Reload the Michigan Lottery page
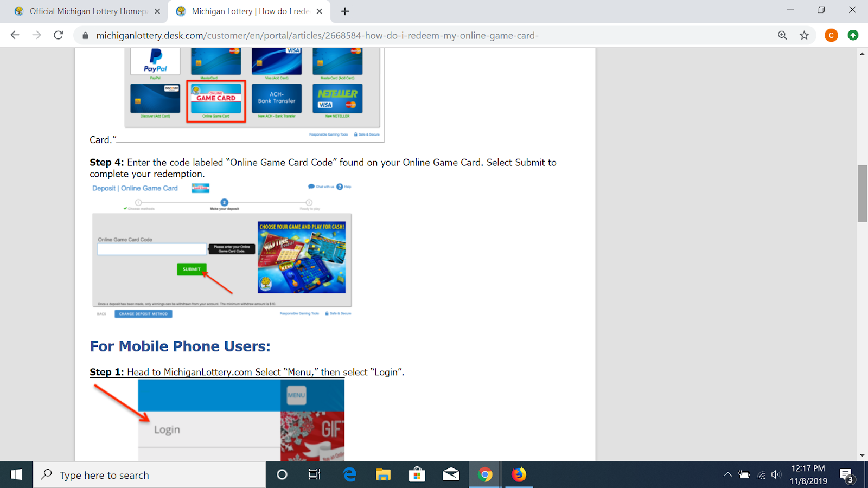Image resolution: width=868 pixels, height=488 pixels. (x=59, y=35)
